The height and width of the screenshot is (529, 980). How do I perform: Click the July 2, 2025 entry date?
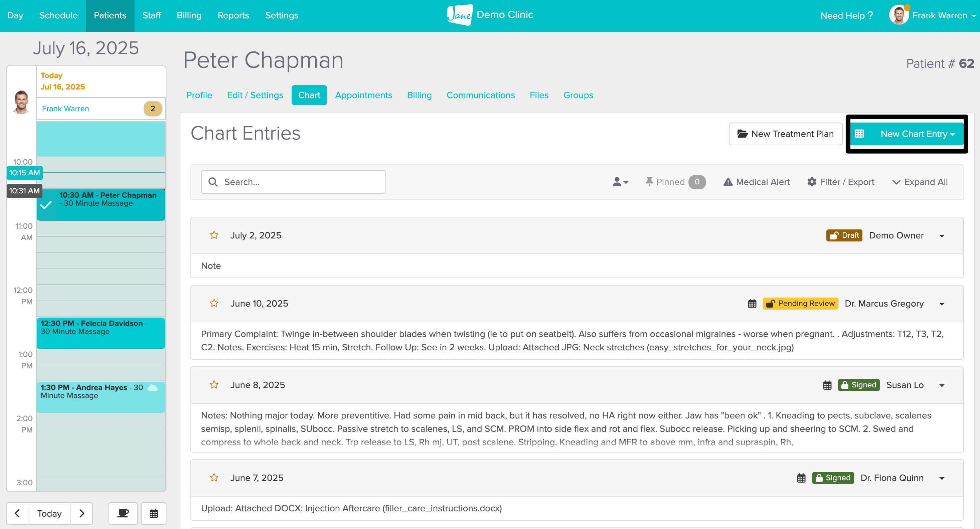point(256,235)
